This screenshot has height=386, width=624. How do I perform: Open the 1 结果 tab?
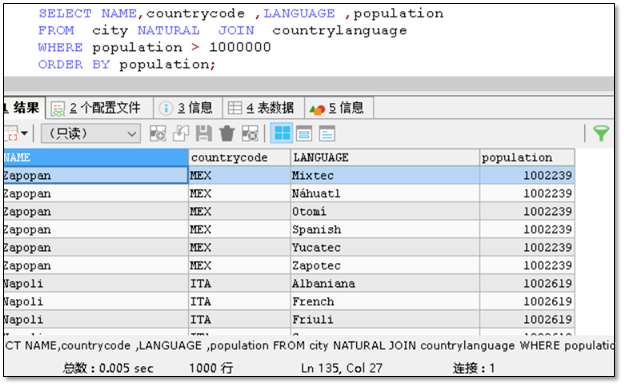click(x=24, y=107)
